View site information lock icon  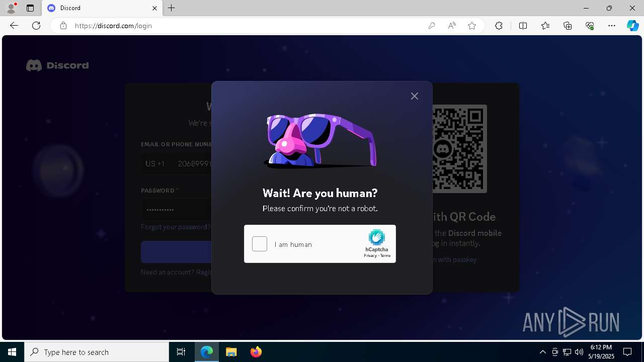(63, 26)
